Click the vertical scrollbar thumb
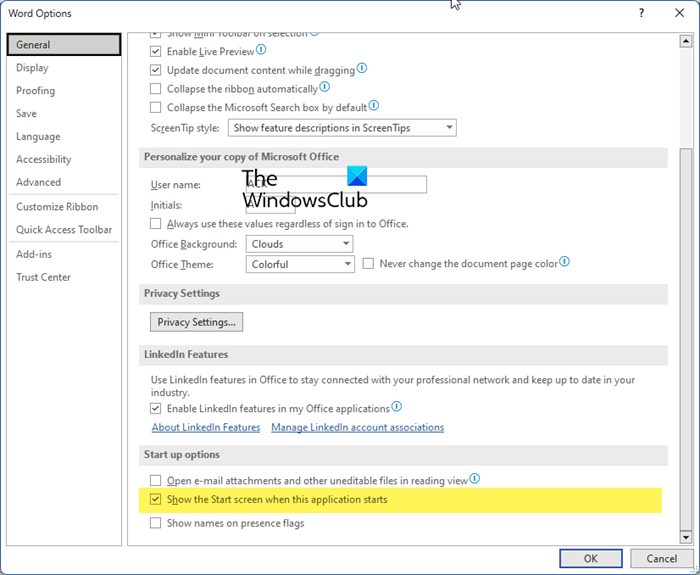 (x=686, y=338)
